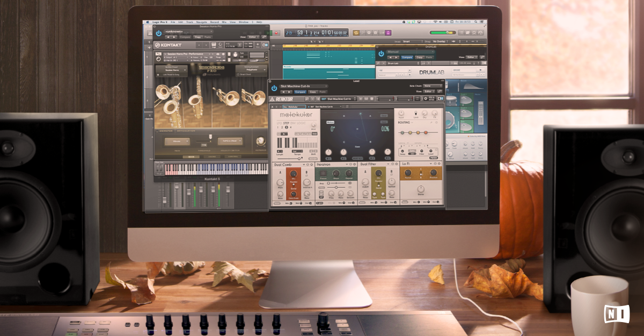644x336 pixels.
Task: Open Spotlight search in the menu bar
Action: [x=476, y=21]
